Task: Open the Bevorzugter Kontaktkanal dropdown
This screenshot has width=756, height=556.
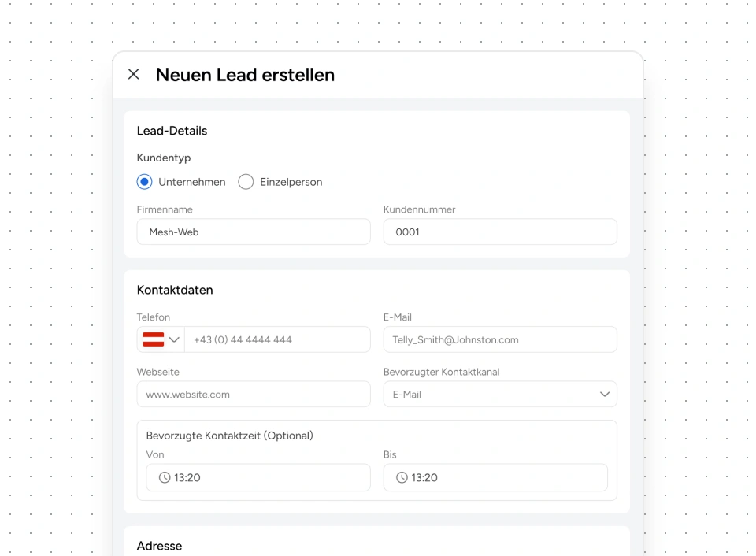Action: (x=500, y=394)
